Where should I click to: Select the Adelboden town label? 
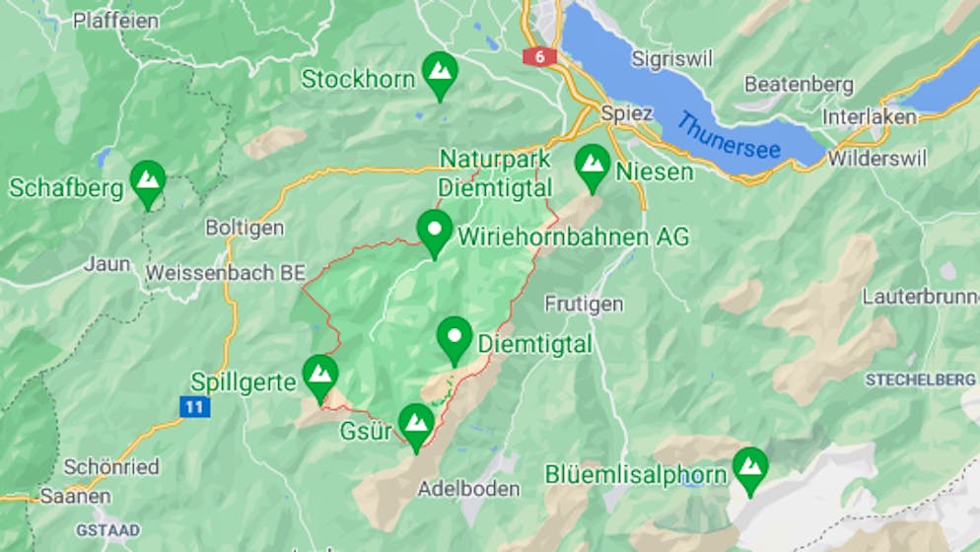click(468, 488)
